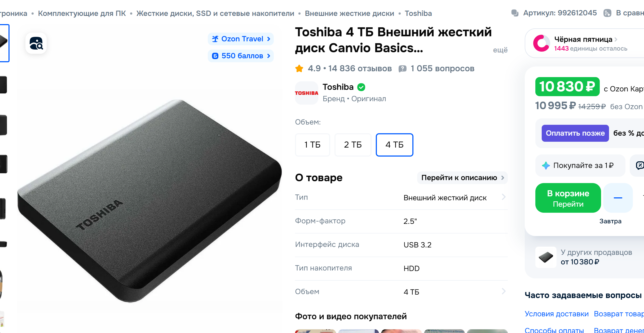The width and height of the screenshot is (644, 333).
Task: Select the 1 ТБ volume option
Action: (x=312, y=145)
